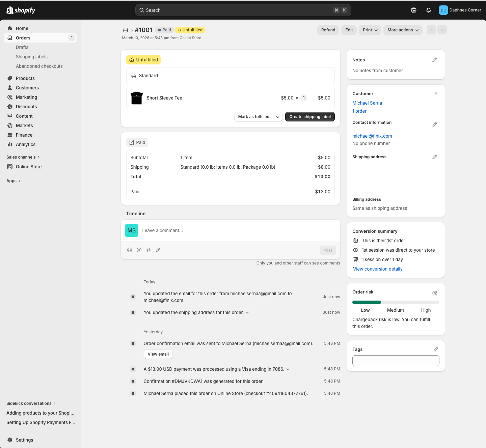Click inside the Tags field
This screenshot has width=486, height=448.
tap(396, 361)
